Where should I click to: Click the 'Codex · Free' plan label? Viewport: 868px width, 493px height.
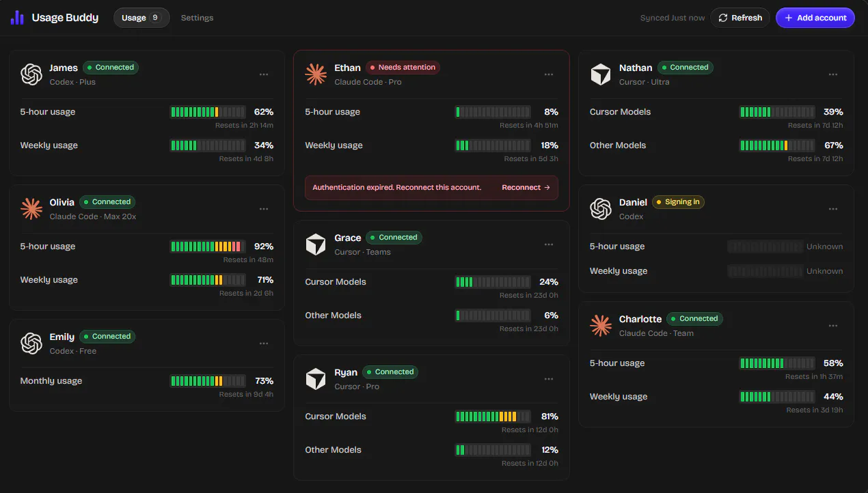coord(73,351)
